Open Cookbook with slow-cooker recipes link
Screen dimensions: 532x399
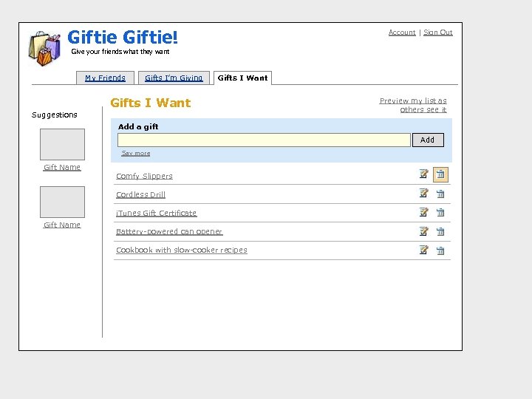[182, 250]
